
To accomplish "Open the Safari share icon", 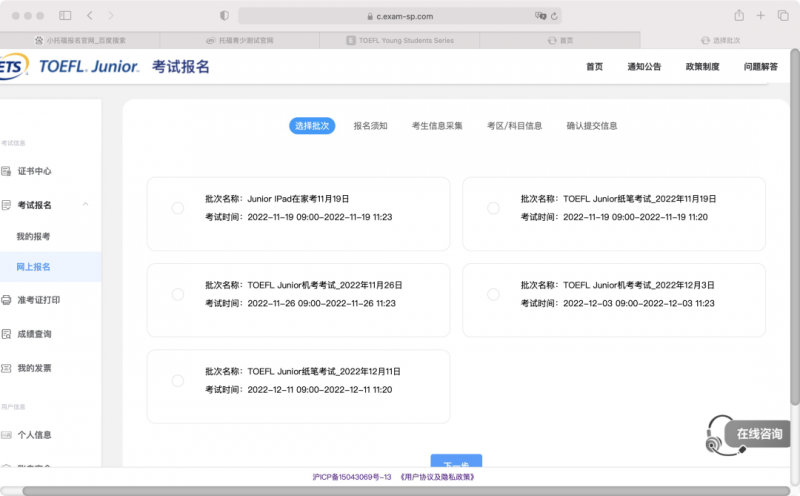I will click(739, 15).
